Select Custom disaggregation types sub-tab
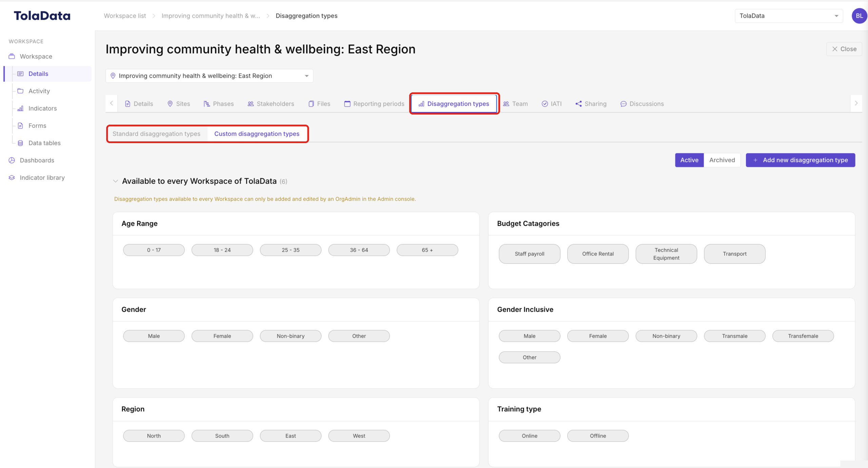Viewport: 868px width, 468px height. (x=257, y=134)
